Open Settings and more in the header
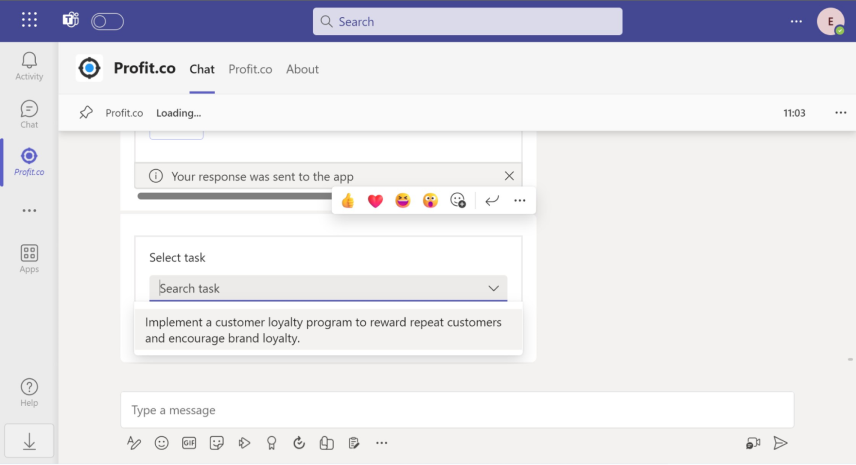Screen dimensions: 856x465 click(x=796, y=21)
